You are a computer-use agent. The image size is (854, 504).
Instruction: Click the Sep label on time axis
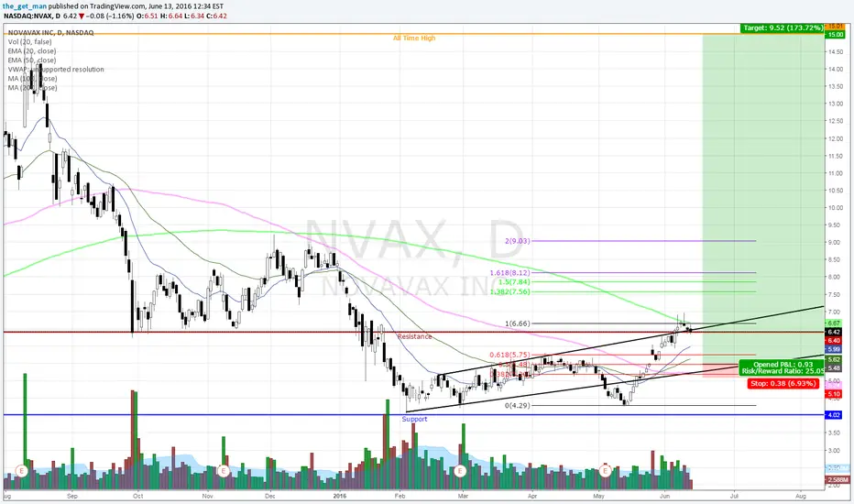coord(72,497)
